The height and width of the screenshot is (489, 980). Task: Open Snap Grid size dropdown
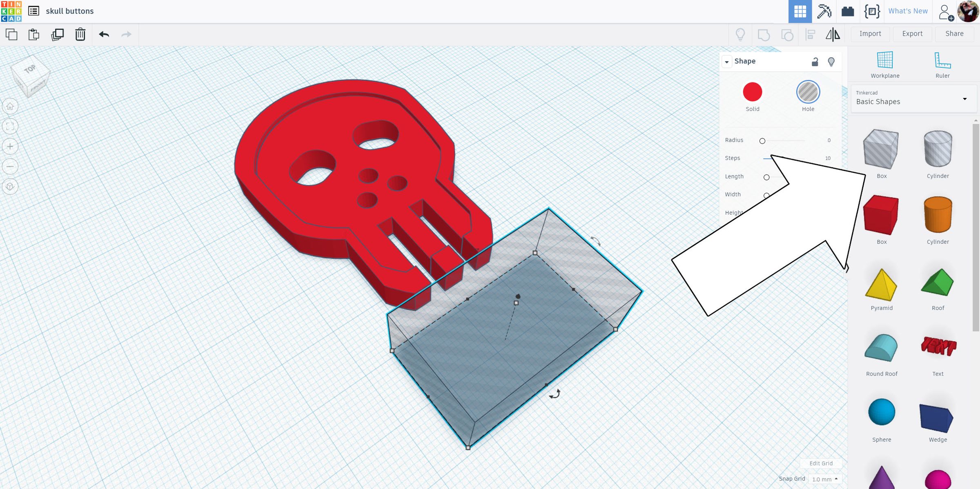point(825,479)
